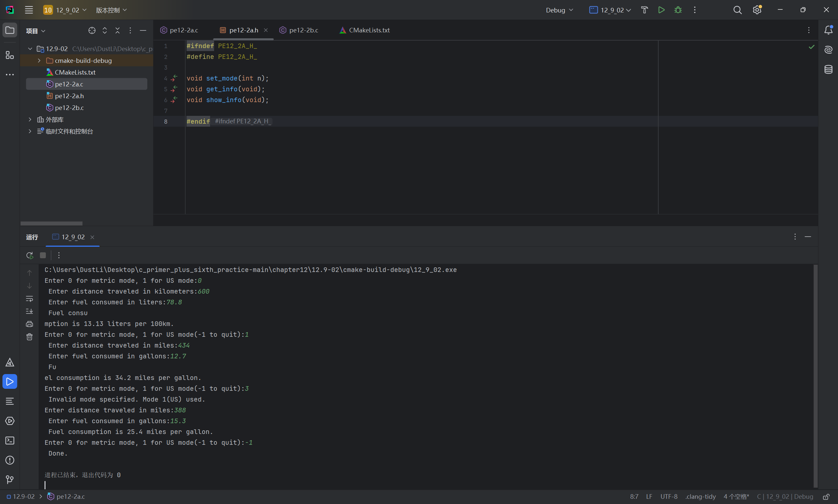Build project with the hammer icon
This screenshot has width=838, height=504.
645,10
